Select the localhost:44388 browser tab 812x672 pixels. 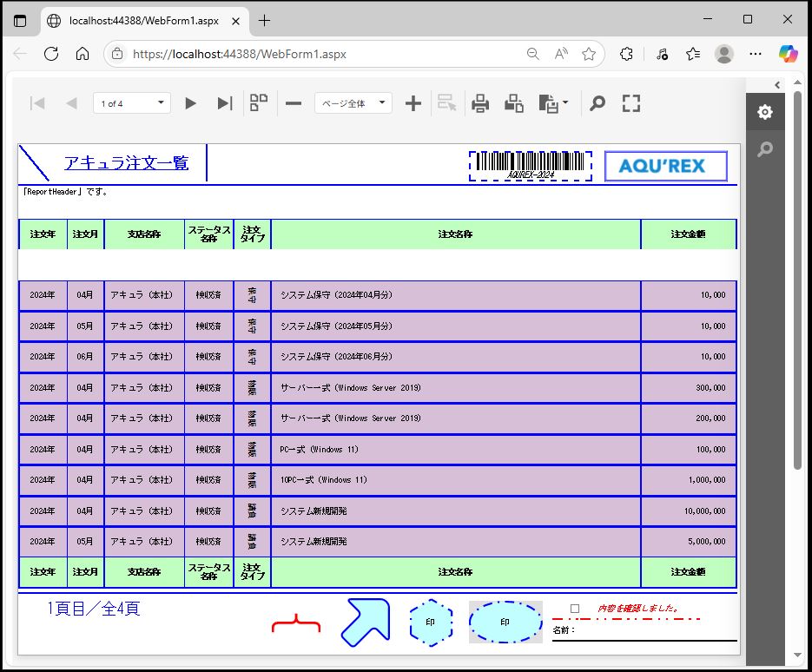pos(143,20)
